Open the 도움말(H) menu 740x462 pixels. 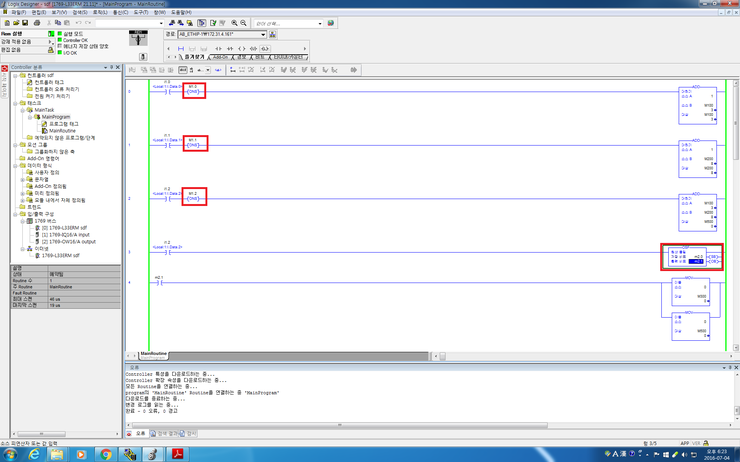click(x=181, y=12)
